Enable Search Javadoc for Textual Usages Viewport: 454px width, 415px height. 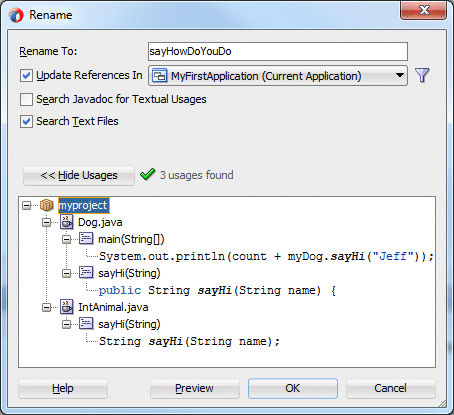26,99
